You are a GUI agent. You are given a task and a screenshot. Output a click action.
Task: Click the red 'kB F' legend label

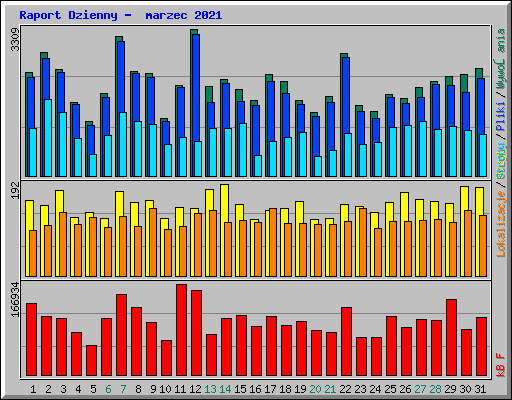501,365
